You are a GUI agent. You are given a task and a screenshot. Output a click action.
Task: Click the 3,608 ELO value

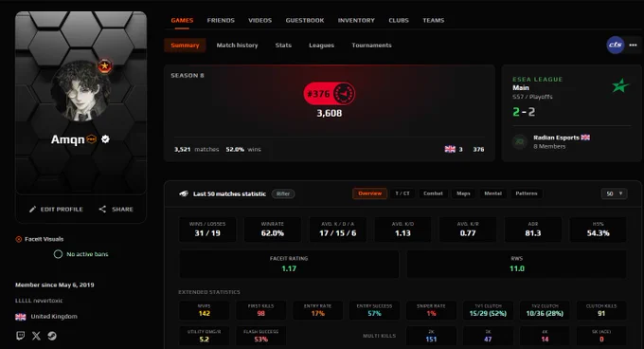pos(329,113)
